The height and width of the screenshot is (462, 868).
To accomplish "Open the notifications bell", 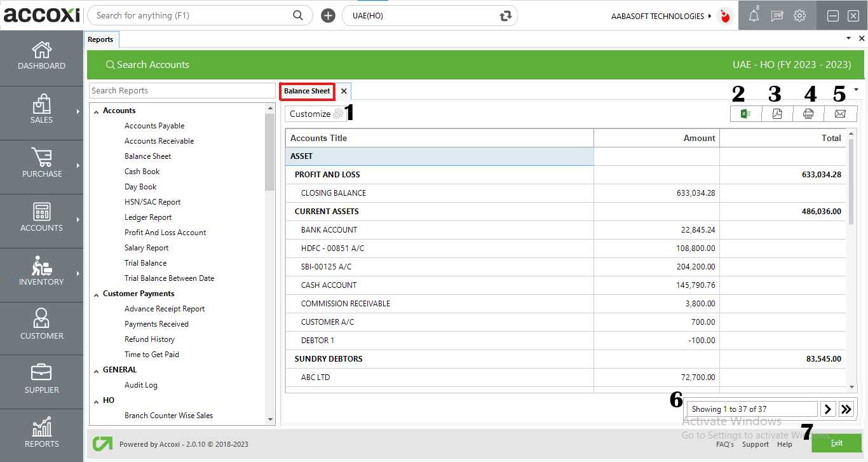I will click(x=753, y=15).
